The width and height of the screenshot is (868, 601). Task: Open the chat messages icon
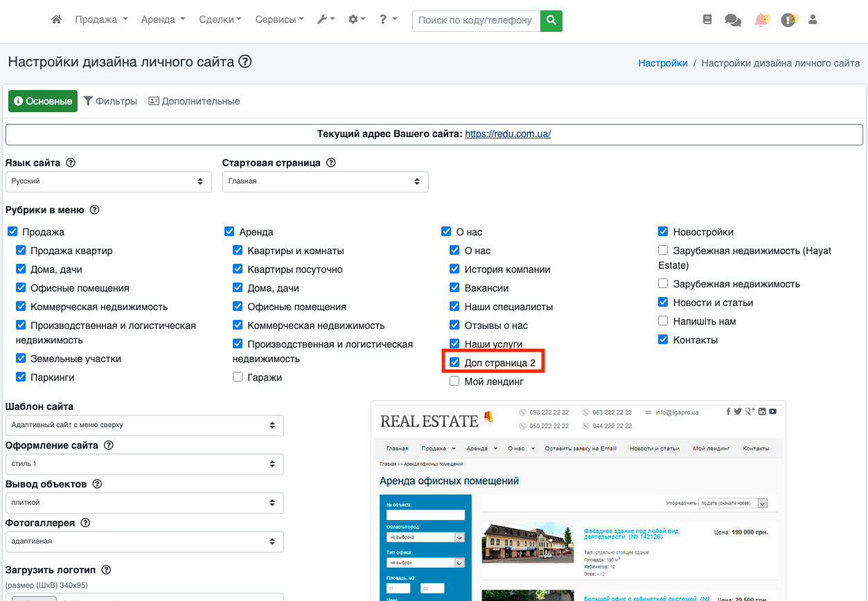pos(732,21)
